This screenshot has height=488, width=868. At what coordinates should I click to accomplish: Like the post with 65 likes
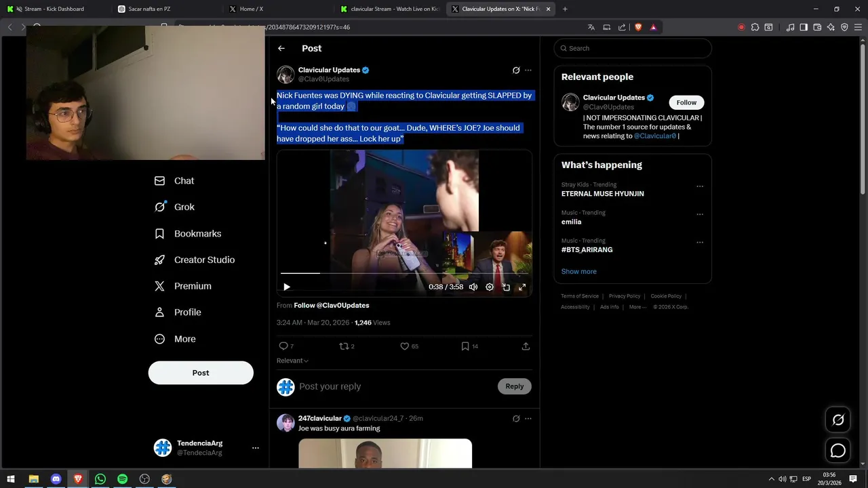409,346
